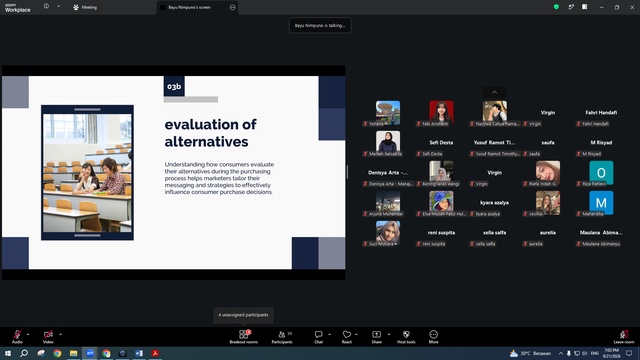Open the More options menu
Viewport: 640px width, 360px height.
click(x=433, y=336)
